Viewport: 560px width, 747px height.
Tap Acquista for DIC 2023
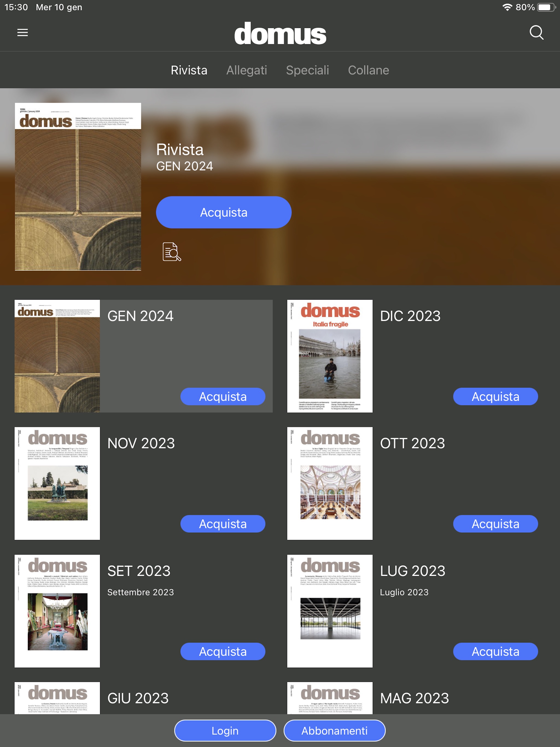[495, 396]
